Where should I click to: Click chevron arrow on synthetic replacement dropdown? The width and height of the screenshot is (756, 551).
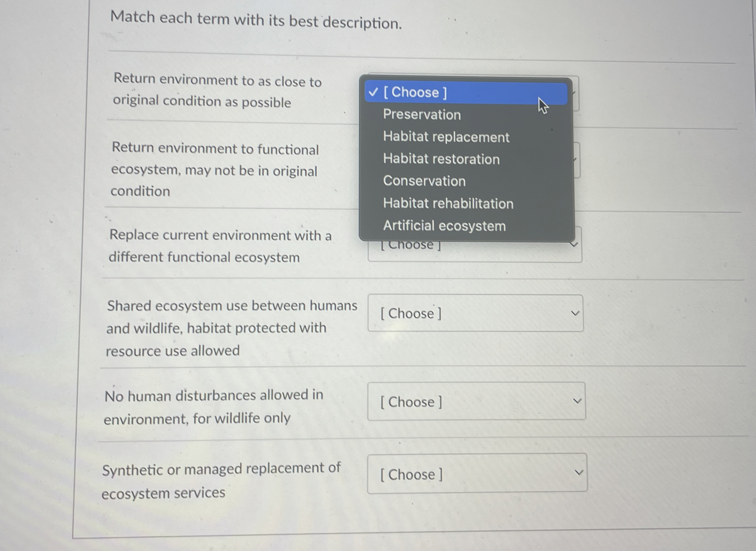tap(579, 473)
